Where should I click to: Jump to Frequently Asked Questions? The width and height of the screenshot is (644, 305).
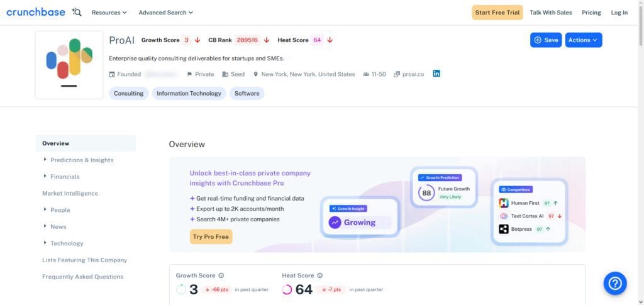click(x=82, y=277)
